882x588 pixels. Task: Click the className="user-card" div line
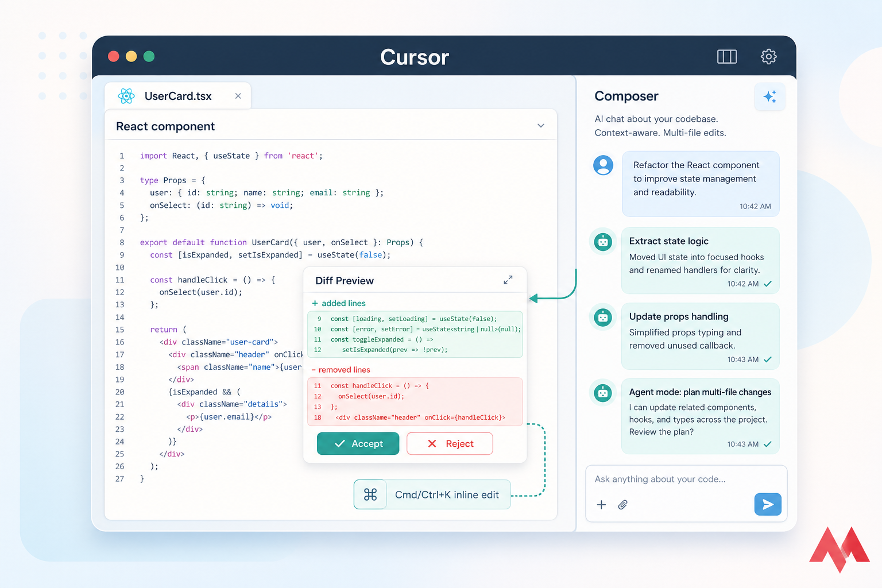tap(219, 342)
